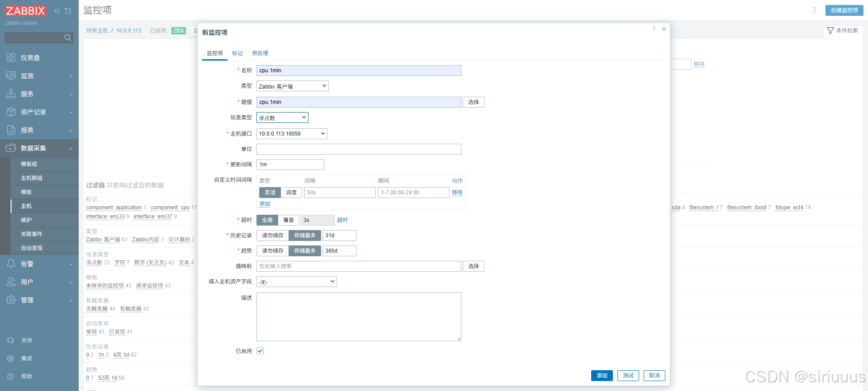
Task: Select 请勿储存 for 趋势
Action: pos(273,251)
